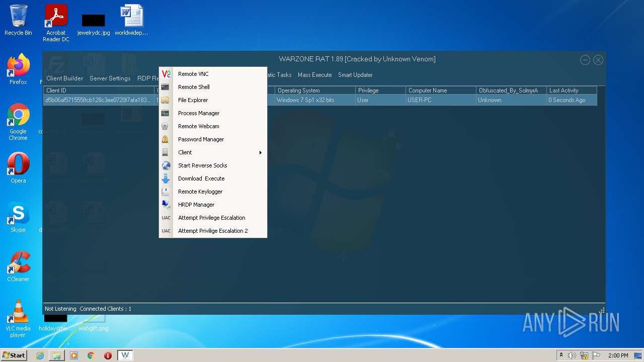Select the USER-PC client cell

pos(441,100)
